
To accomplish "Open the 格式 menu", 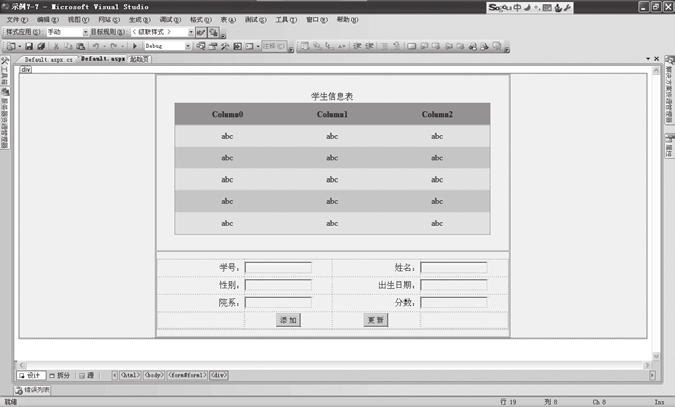I will click(x=201, y=19).
